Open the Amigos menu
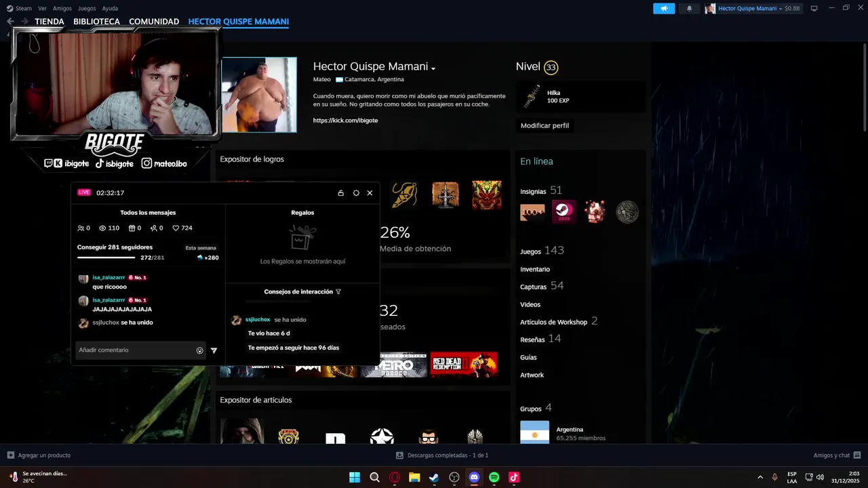 click(x=62, y=8)
